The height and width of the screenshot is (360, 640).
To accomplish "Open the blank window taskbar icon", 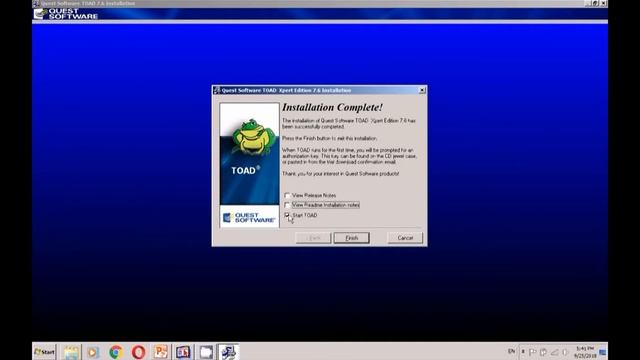I will tap(206, 352).
